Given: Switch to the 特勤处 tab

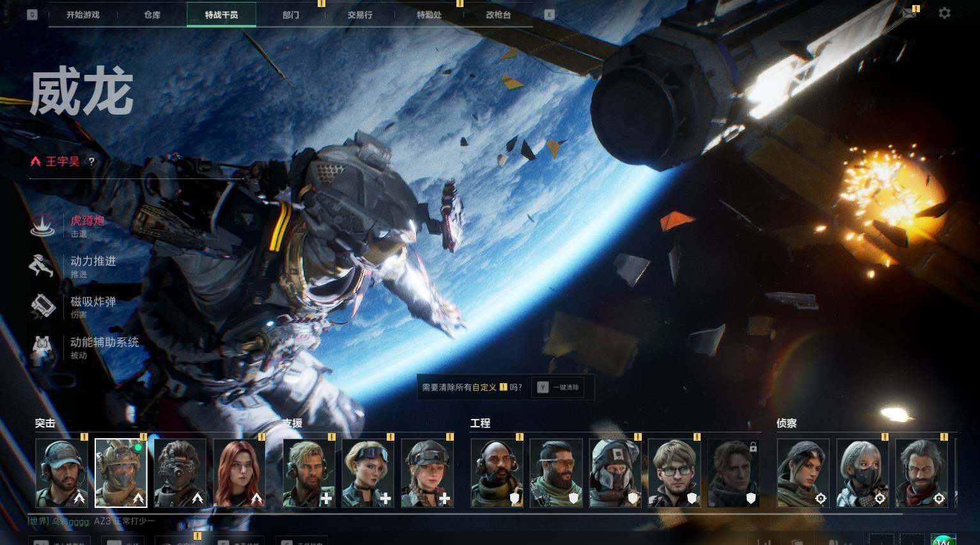Looking at the screenshot, I should (x=429, y=15).
